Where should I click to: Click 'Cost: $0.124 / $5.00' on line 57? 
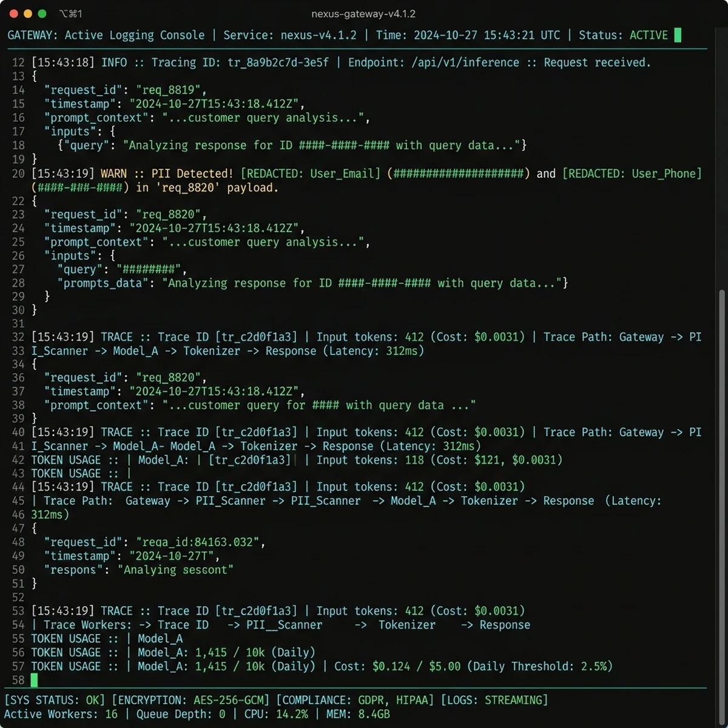click(x=397, y=667)
